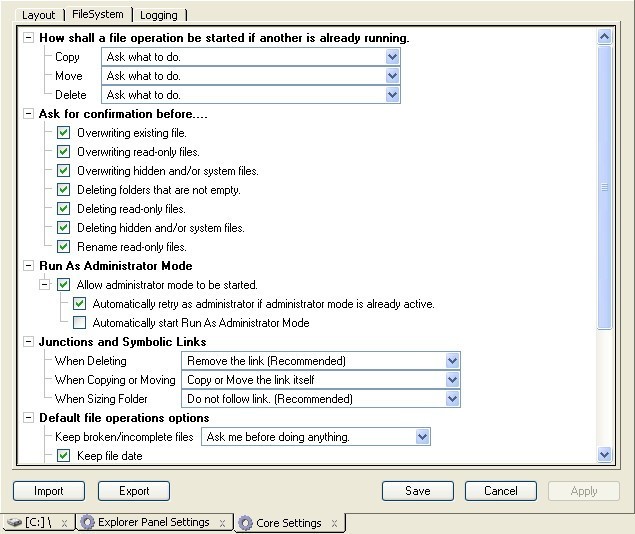Viewport: 635px width, 534px height.
Task: Click the Run As Administrator Mode heading
Action: coord(116,266)
